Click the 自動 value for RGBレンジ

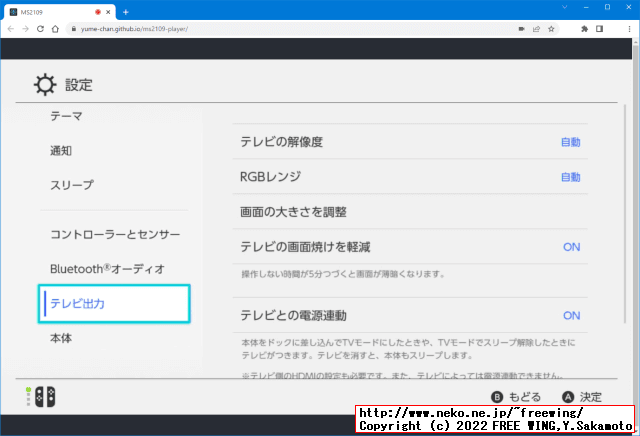click(571, 177)
